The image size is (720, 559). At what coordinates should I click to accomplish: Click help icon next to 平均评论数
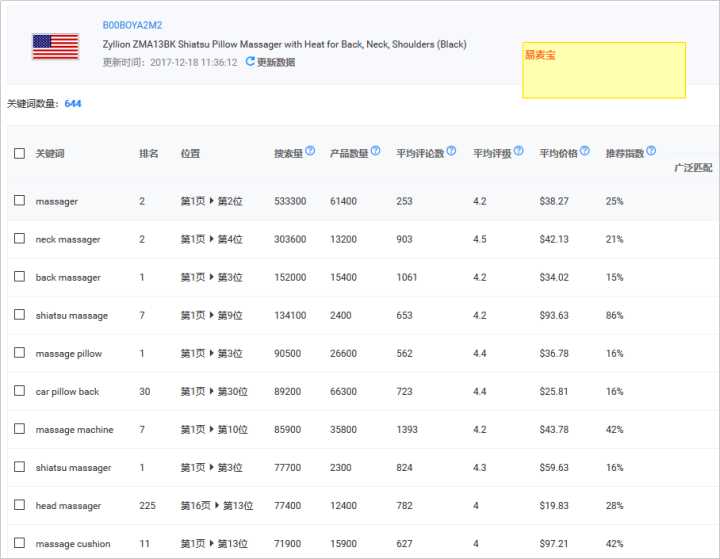pyautogui.click(x=451, y=151)
